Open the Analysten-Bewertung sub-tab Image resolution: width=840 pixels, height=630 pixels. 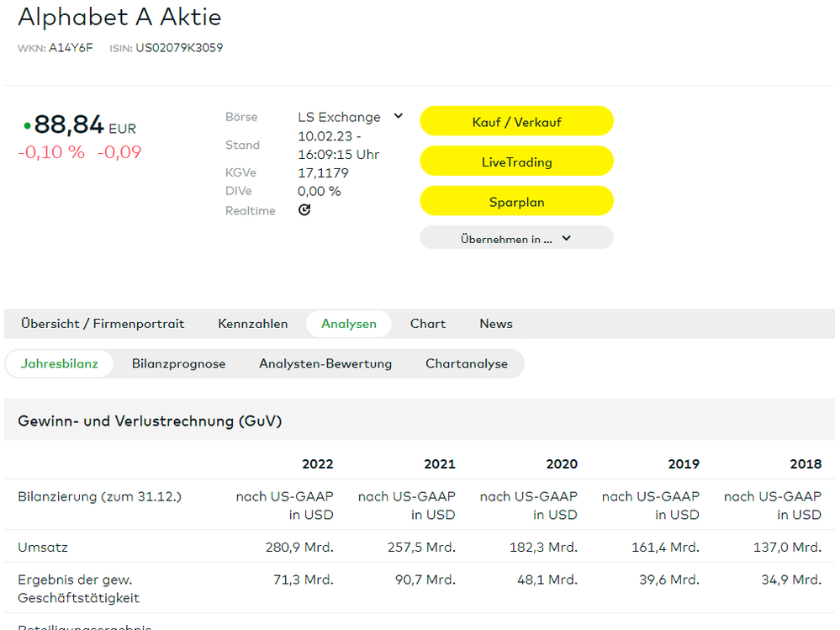click(x=325, y=364)
